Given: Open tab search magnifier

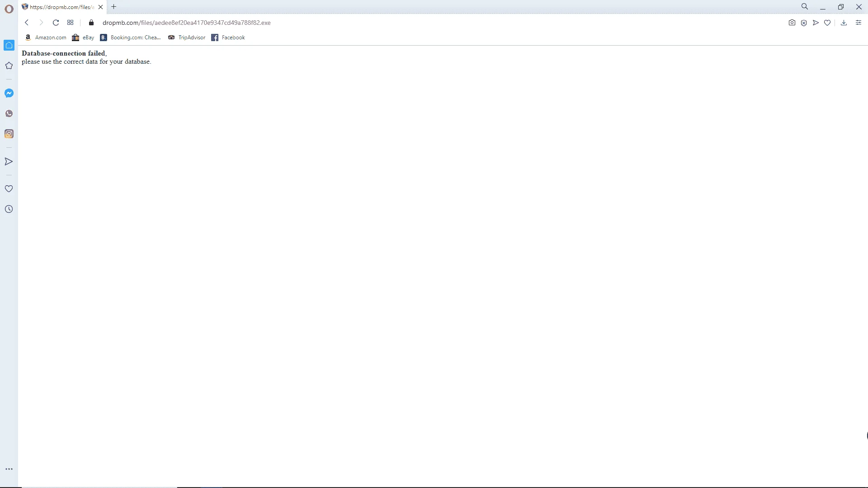Looking at the screenshot, I should [x=805, y=7].
